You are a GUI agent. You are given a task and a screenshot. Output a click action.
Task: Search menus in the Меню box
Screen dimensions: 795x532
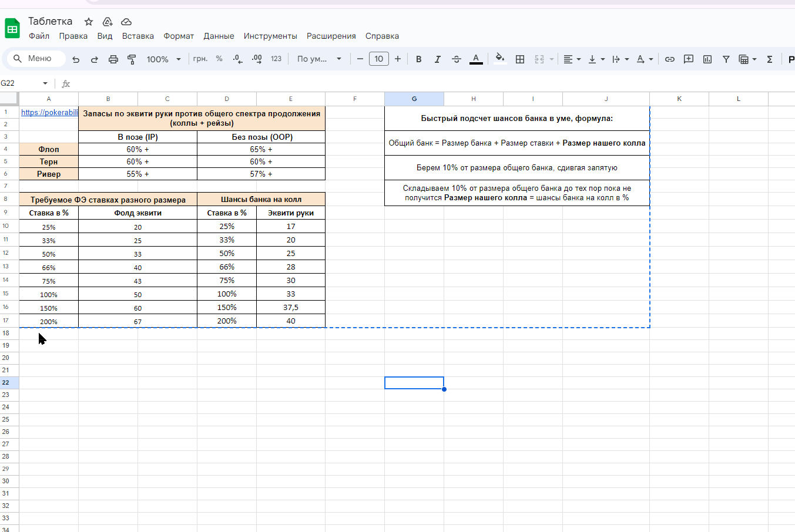(36, 58)
